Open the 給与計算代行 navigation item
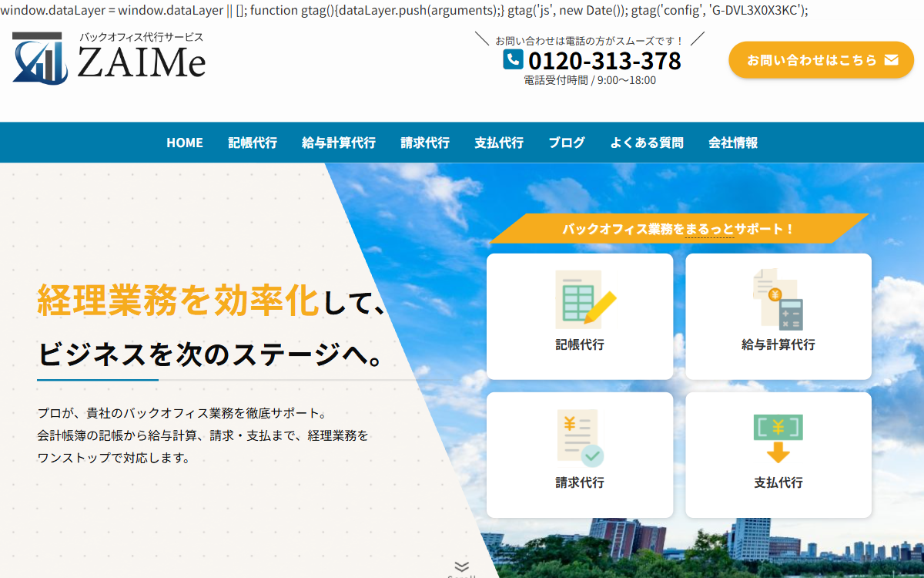Viewport: 924px width, 578px height. (339, 143)
